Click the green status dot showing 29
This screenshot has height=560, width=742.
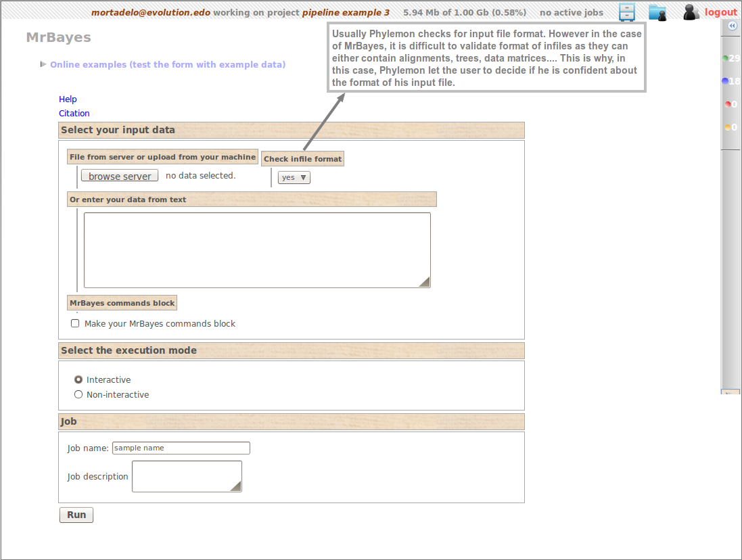tap(726, 58)
